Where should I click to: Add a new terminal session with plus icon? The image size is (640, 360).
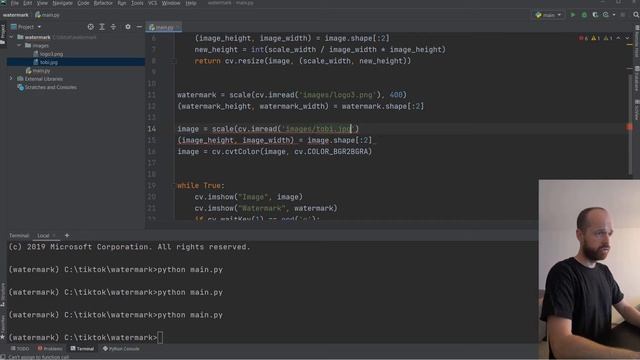[x=67, y=236]
